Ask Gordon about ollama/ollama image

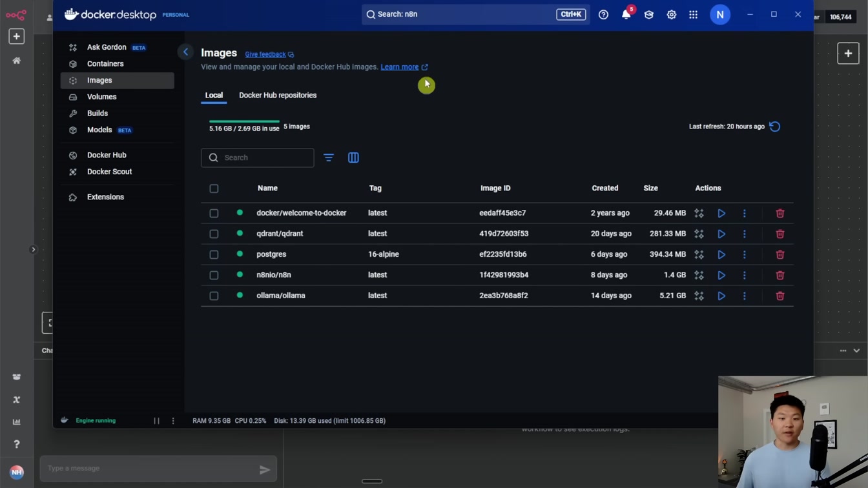point(699,296)
